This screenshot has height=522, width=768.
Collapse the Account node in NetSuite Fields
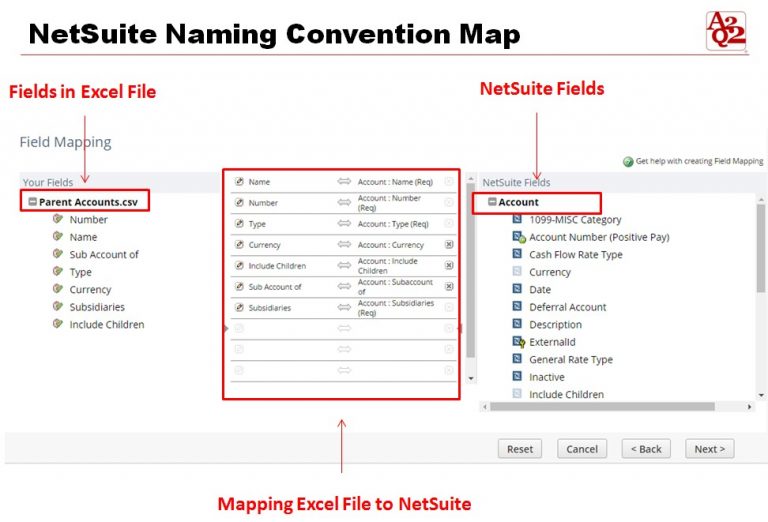[492, 202]
